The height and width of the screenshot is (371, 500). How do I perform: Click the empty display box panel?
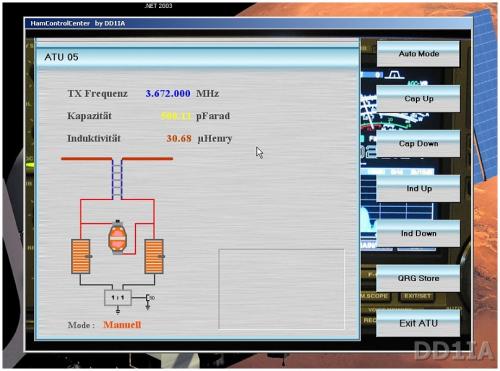281,289
